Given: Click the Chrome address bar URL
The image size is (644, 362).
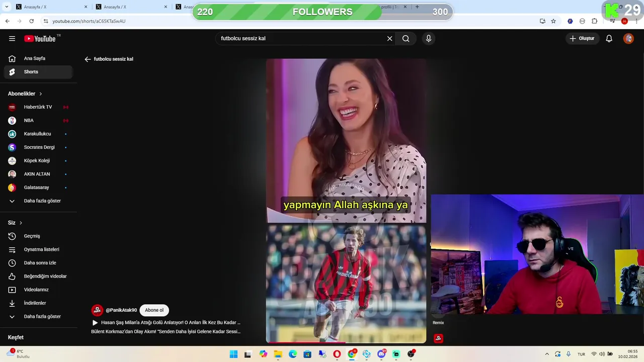Looking at the screenshot, I should point(89,21).
